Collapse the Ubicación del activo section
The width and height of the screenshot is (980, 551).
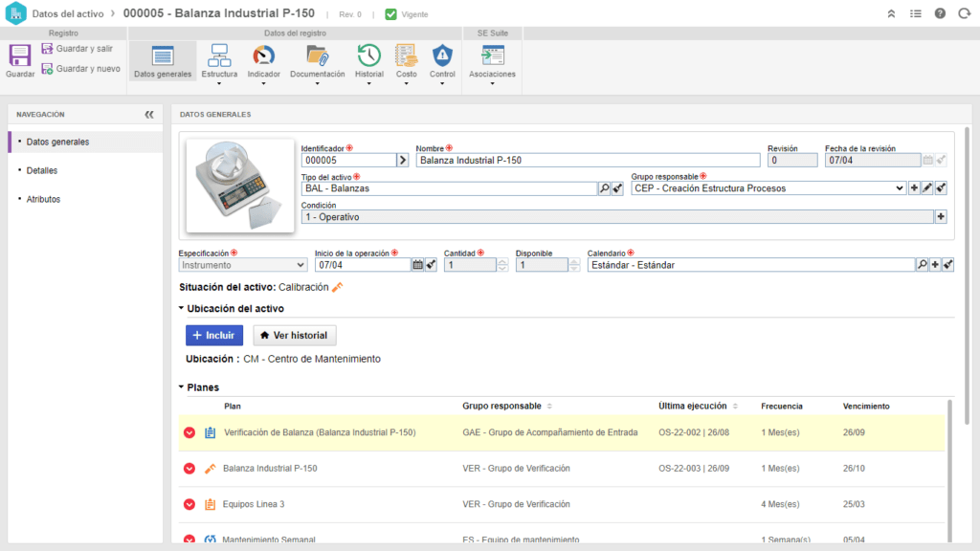click(x=182, y=308)
